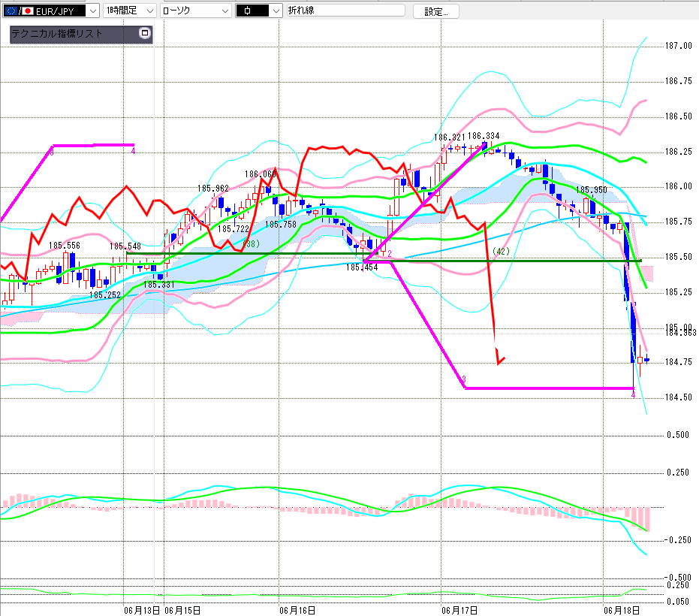Click the 06月13日 date label
Image resolution: width=699 pixels, height=616 pixels.
click(142, 611)
